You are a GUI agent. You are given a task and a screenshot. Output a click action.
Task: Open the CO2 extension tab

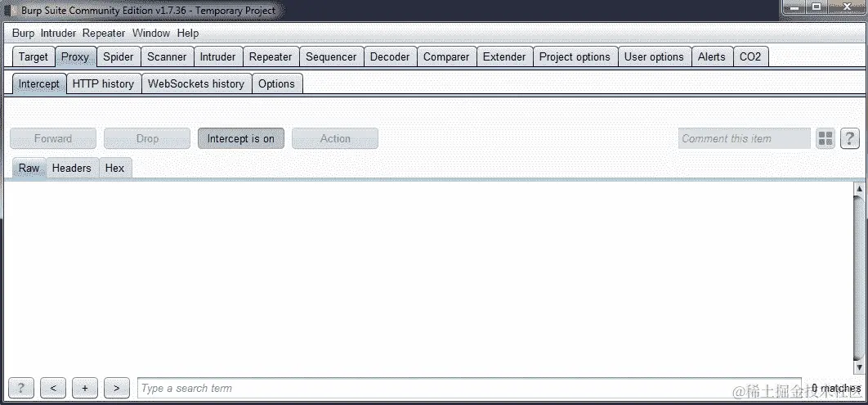(x=750, y=56)
